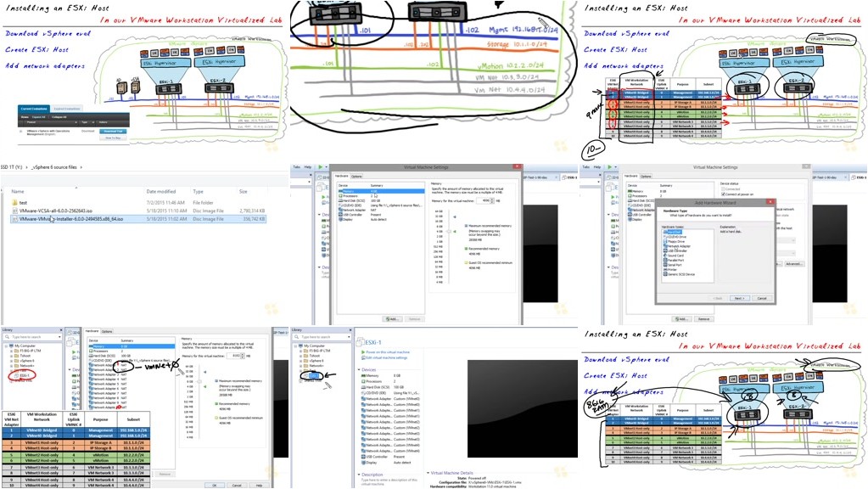Select Generic SCSI Device in Add Hardware Wizard

(680, 274)
